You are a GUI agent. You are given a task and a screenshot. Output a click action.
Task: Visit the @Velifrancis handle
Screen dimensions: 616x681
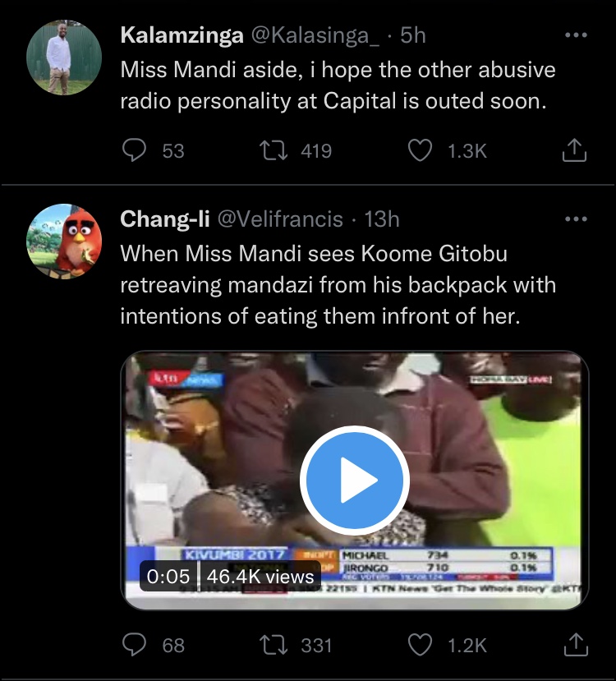[x=280, y=219]
